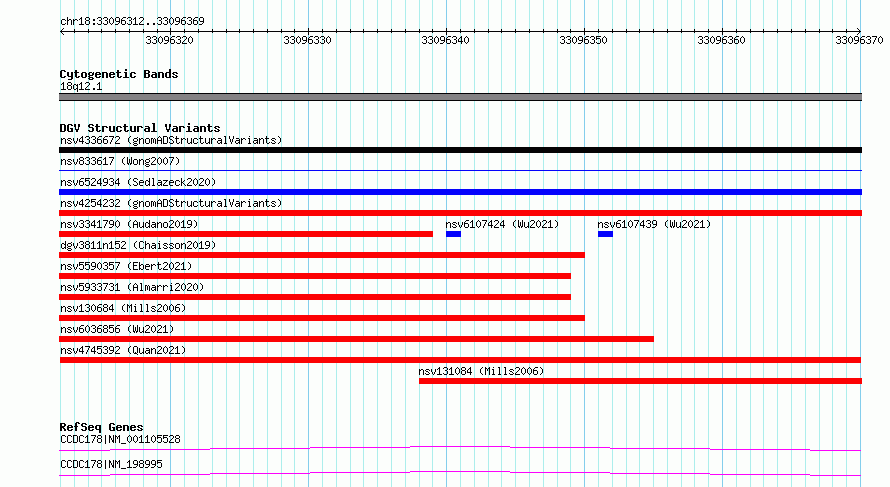Open the nsv6107424 (Wu2021) label
This screenshot has height=487, width=890.
coord(502,224)
